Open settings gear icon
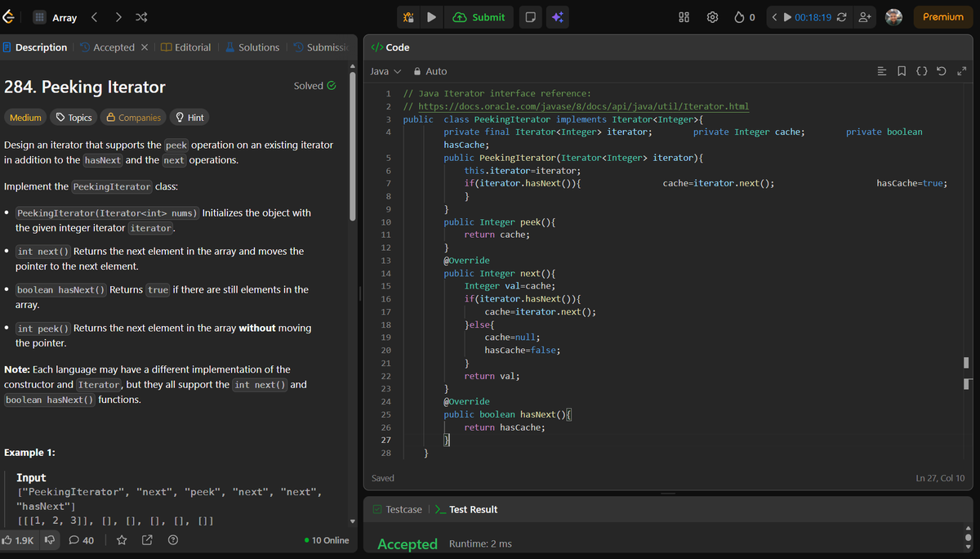Screen dimensions: 980x559 coord(712,17)
